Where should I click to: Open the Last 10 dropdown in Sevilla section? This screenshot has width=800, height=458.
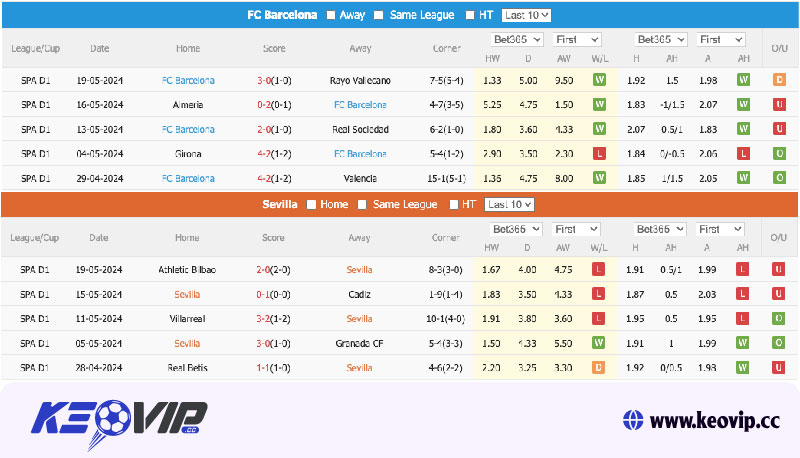coord(509,204)
